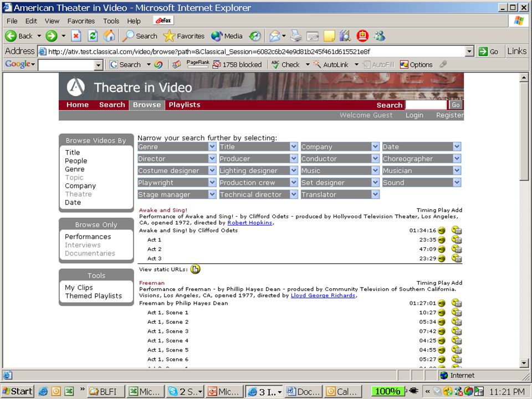Play the full Freeman performance 01:27:01
Viewport: 532px width, 399px height.
click(x=442, y=303)
